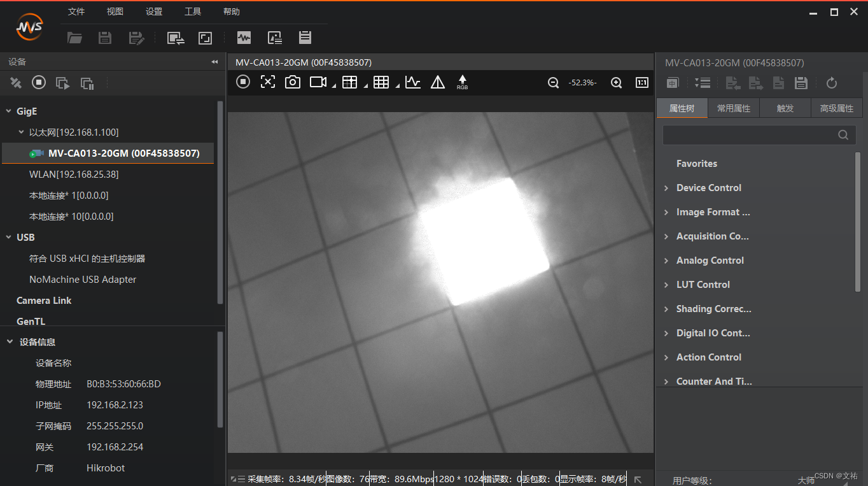Collapse the USB tree node
This screenshot has height=486, width=868.
click(9, 238)
